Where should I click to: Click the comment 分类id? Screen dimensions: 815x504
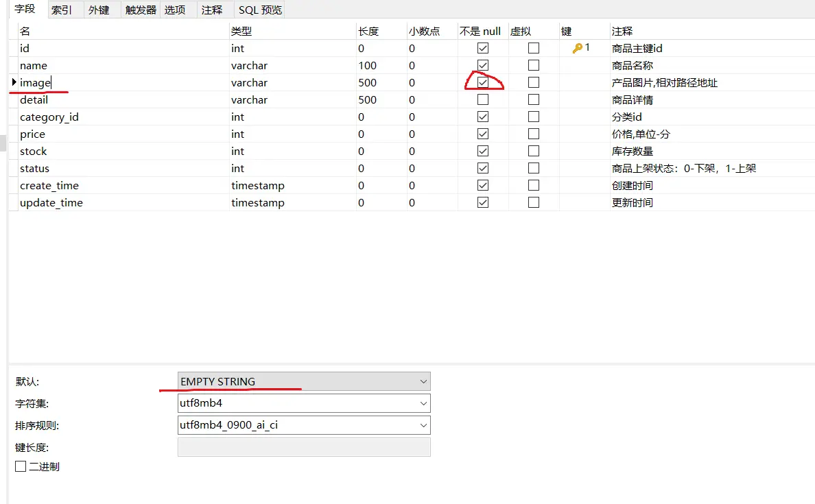pyautogui.click(x=627, y=117)
